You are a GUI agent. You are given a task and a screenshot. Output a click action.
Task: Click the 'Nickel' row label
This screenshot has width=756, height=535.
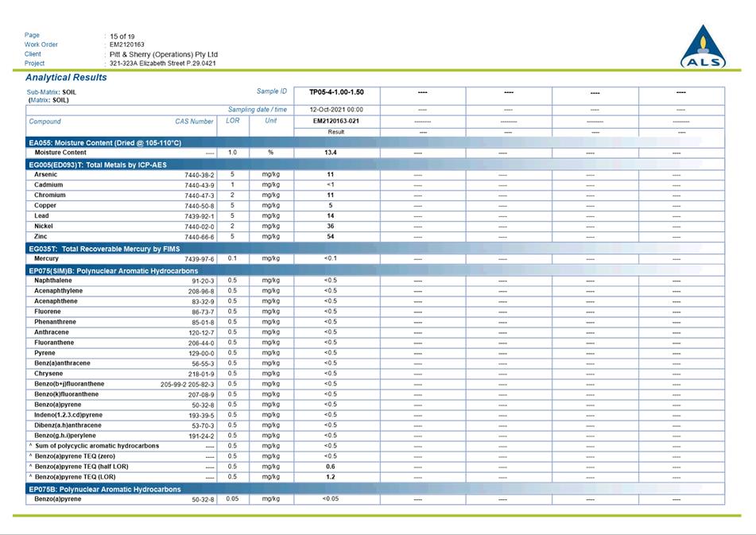pos(44,227)
